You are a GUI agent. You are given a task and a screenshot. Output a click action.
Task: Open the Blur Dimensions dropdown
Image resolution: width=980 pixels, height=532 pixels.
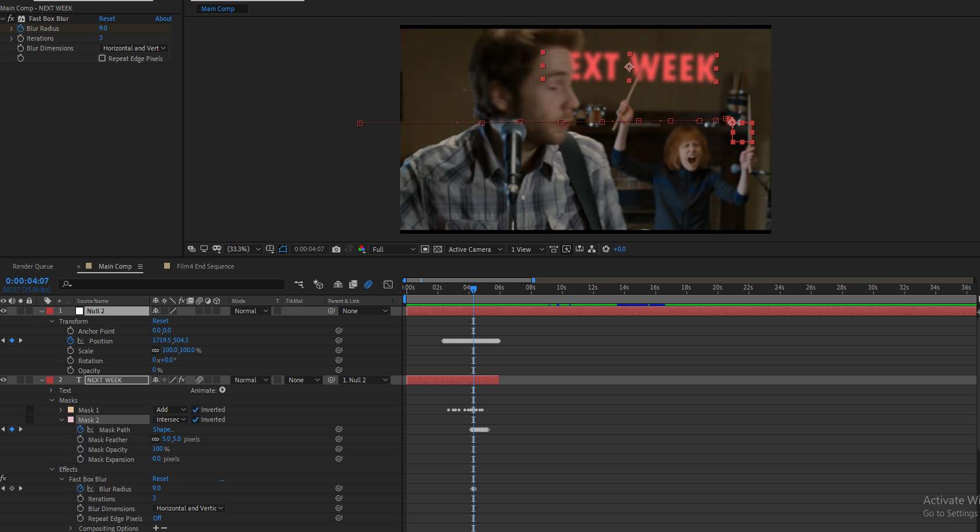[x=133, y=48]
